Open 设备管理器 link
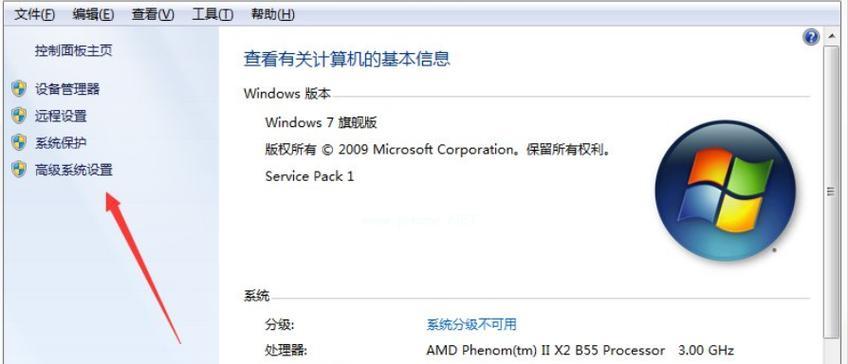Screen dimensions: 848x364 [x=67, y=89]
